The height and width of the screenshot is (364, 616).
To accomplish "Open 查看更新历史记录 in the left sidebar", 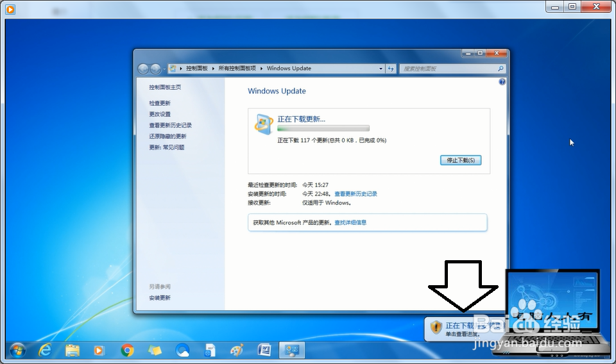I will click(x=171, y=125).
